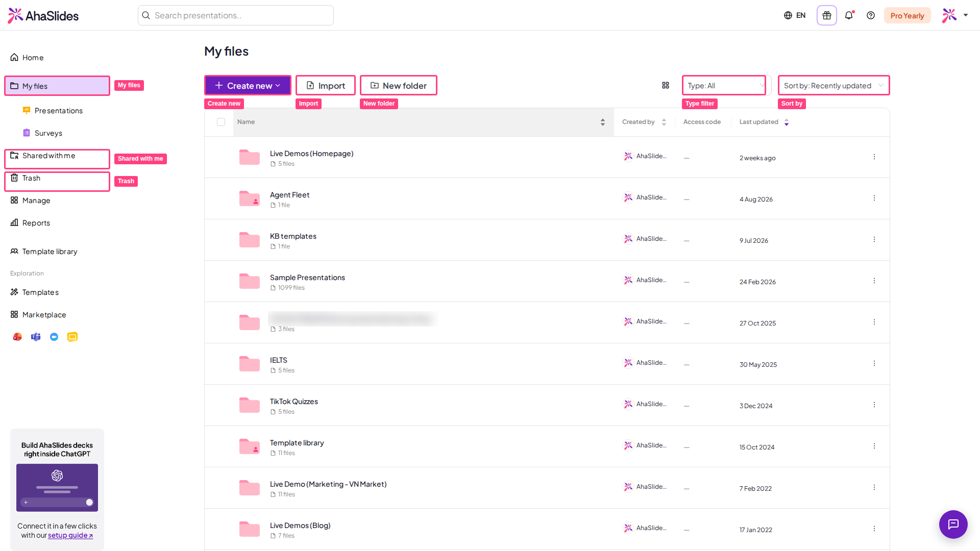
Task: Open Templates under Exploration
Action: coord(35,292)
